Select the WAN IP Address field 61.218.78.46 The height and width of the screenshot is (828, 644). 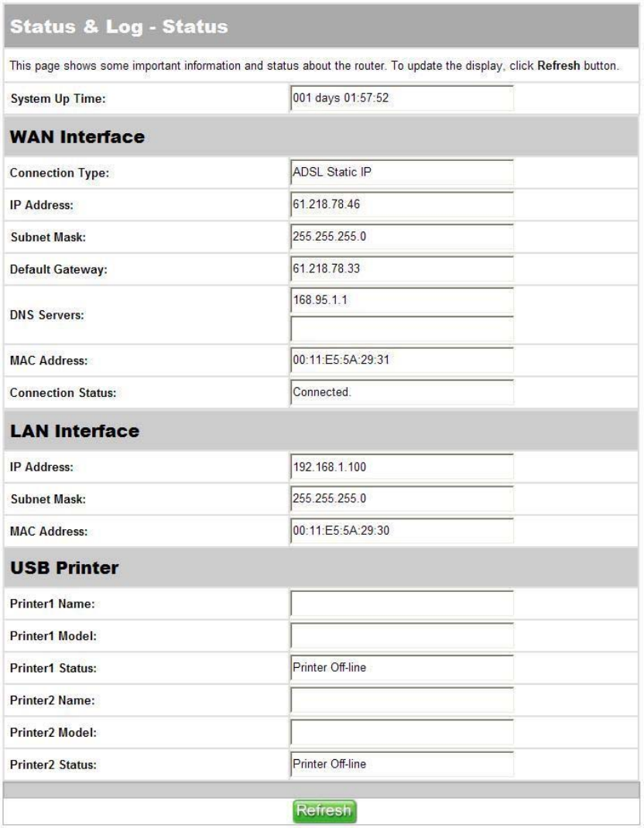401,204
